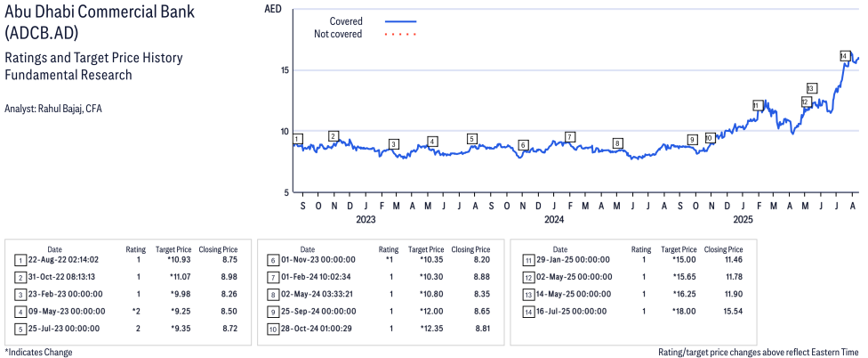
Task: Select the 'Not covered' legend label
Action: (338, 35)
